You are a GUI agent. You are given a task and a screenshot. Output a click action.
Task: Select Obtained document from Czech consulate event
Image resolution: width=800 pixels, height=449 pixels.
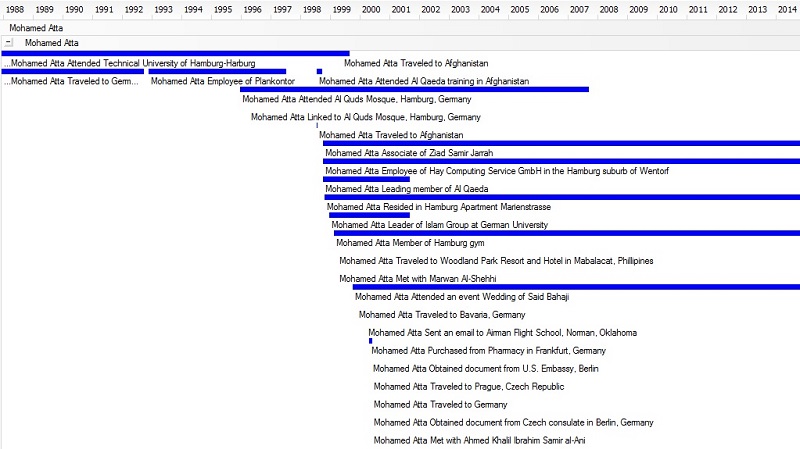[x=513, y=422]
